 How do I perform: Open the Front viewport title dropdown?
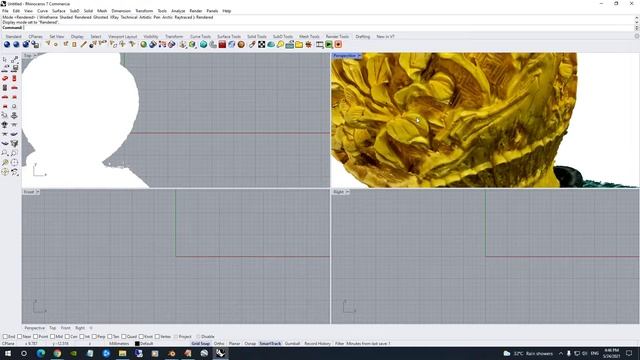38,192
